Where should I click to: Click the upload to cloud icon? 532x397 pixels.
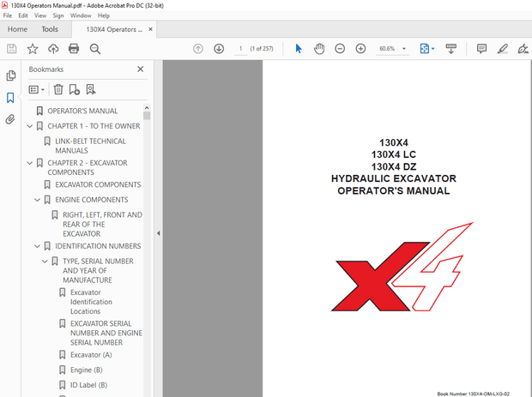click(x=53, y=49)
